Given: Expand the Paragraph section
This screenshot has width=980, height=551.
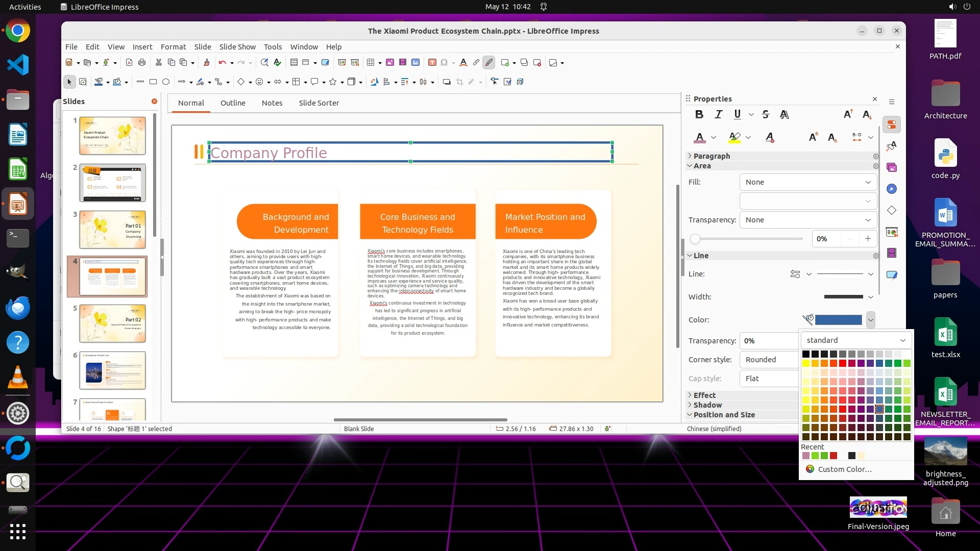Looking at the screenshot, I should click(711, 156).
